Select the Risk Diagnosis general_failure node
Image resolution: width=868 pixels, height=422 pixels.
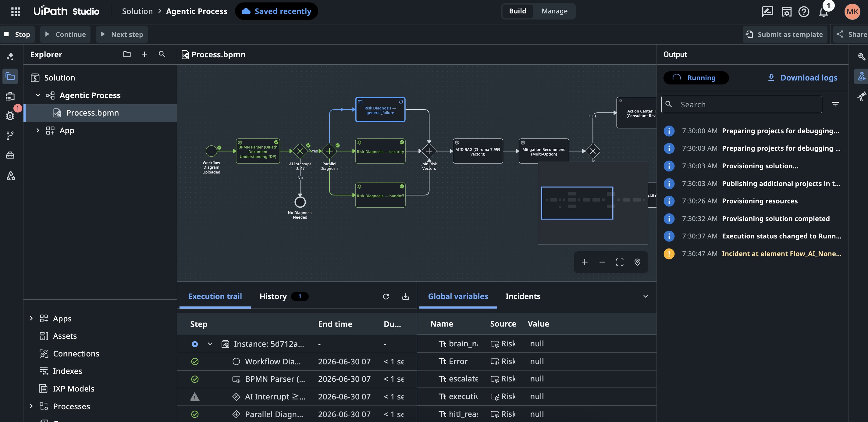(x=380, y=109)
